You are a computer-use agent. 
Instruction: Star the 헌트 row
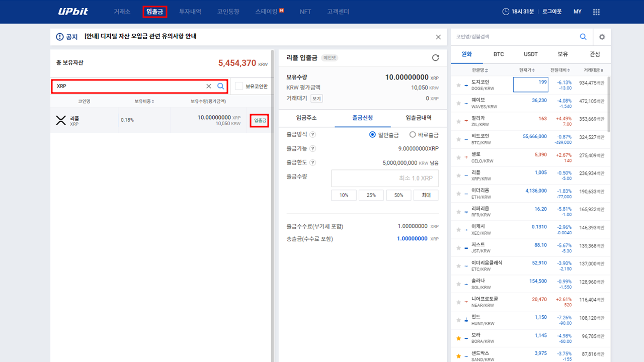(x=458, y=320)
